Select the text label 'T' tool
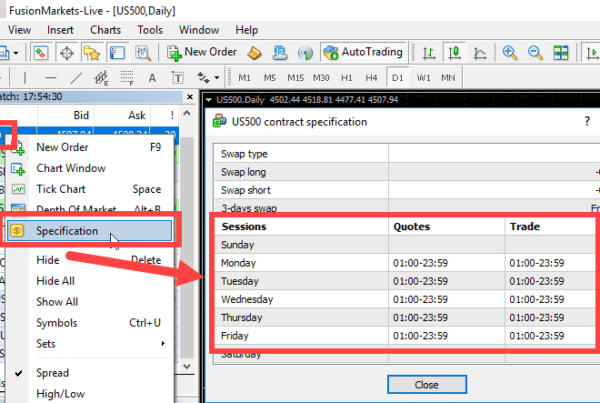Image resolution: width=600 pixels, height=403 pixels. pyautogui.click(x=178, y=78)
